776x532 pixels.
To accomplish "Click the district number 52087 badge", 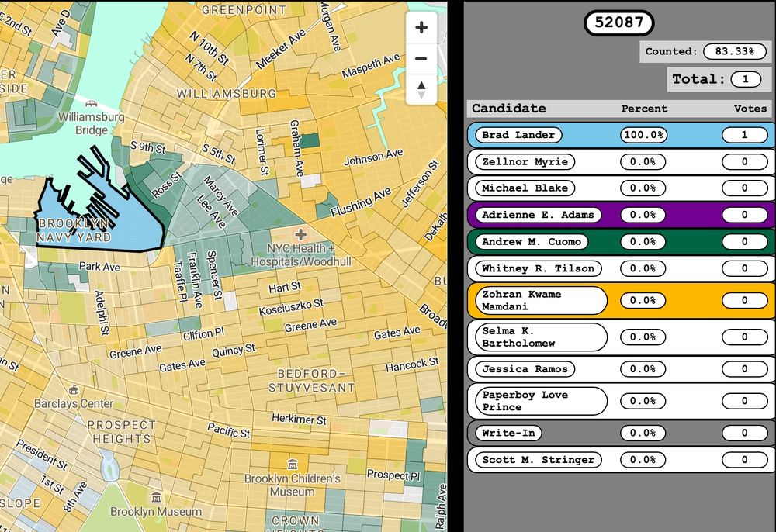I will click(x=618, y=22).
